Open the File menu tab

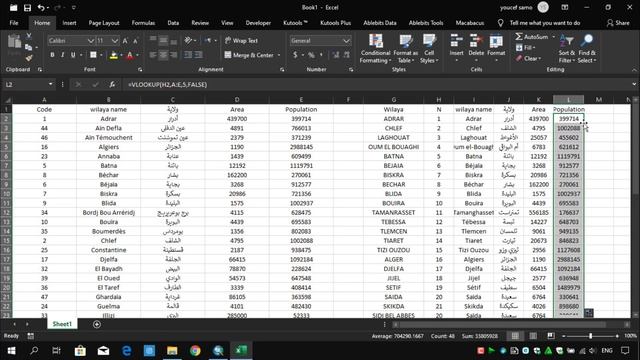pyautogui.click(x=14, y=23)
